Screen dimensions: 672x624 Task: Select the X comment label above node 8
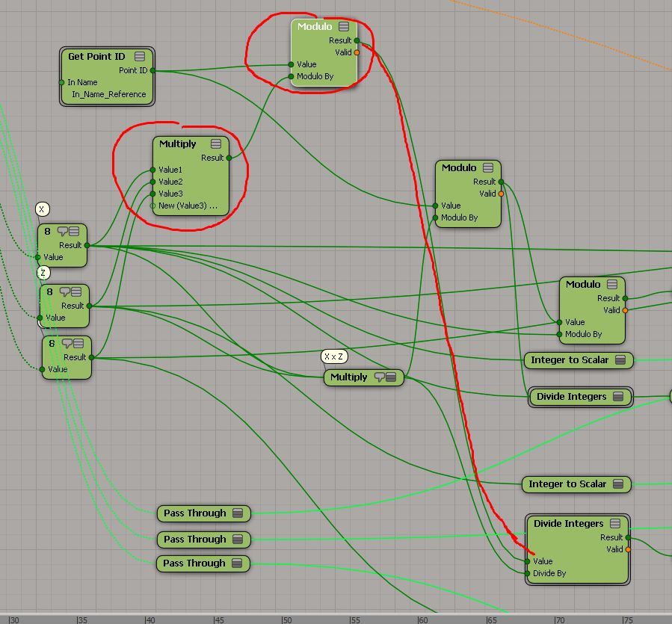click(43, 210)
